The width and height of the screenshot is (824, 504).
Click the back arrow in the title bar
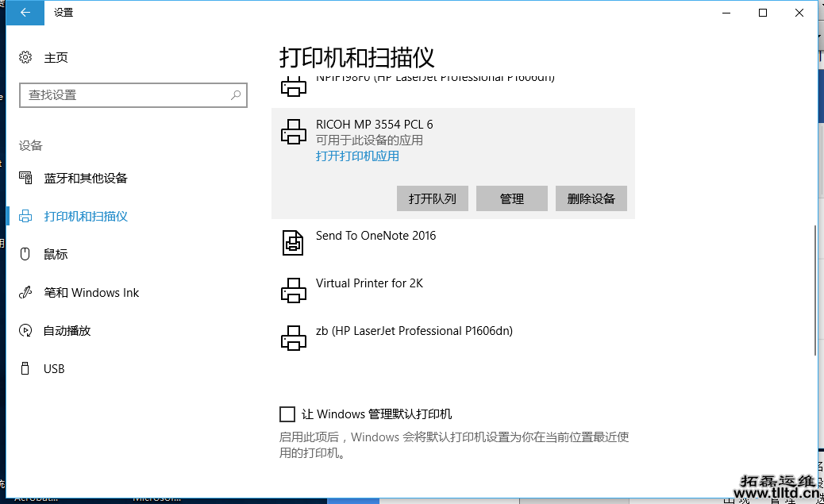pos(25,13)
